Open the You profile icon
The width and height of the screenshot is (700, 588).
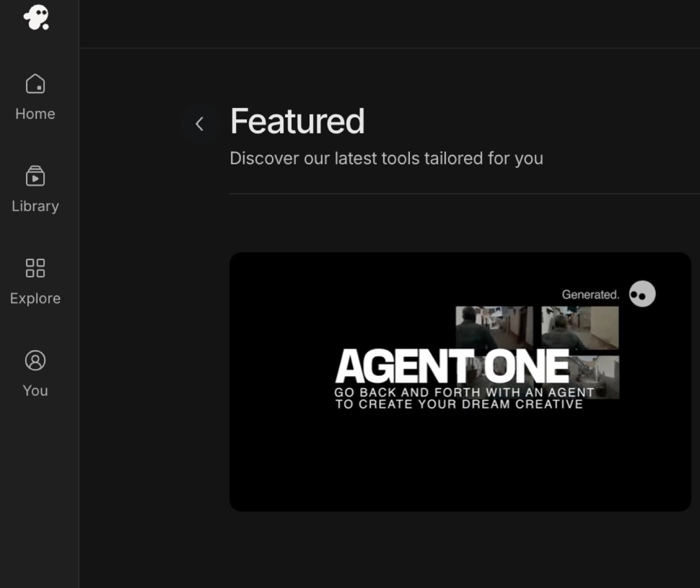tap(35, 360)
